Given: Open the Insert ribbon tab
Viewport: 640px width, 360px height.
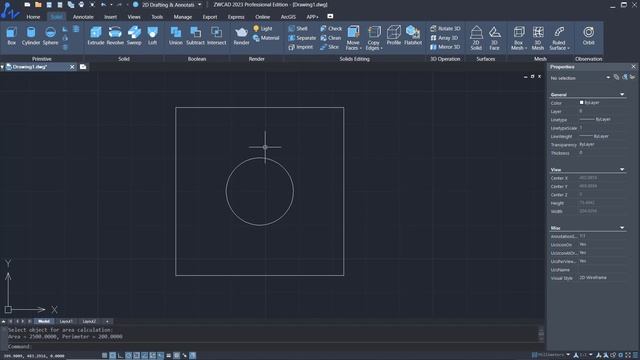Looking at the screenshot, I should click(x=110, y=17).
